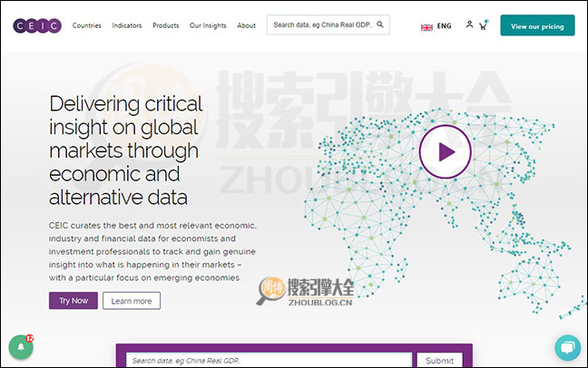Click the CEIC logo

[x=37, y=25]
